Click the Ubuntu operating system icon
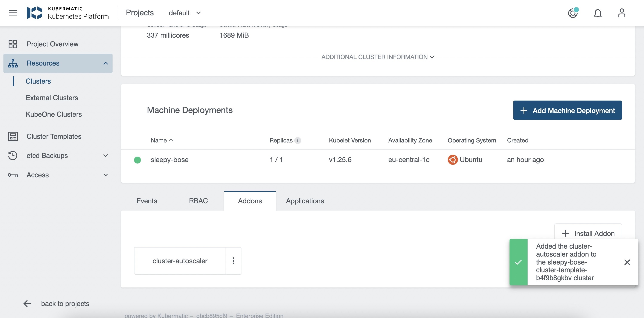 (453, 160)
